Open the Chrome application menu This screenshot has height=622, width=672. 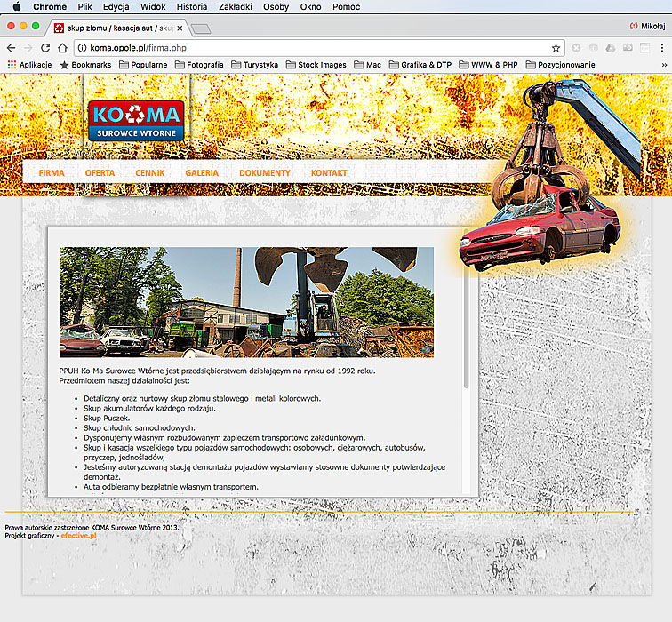pos(50,7)
